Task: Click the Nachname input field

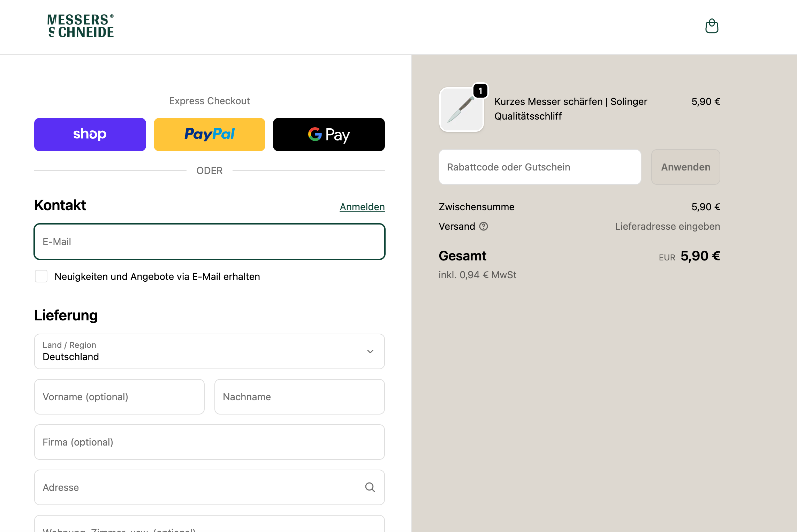Action: pos(299,397)
